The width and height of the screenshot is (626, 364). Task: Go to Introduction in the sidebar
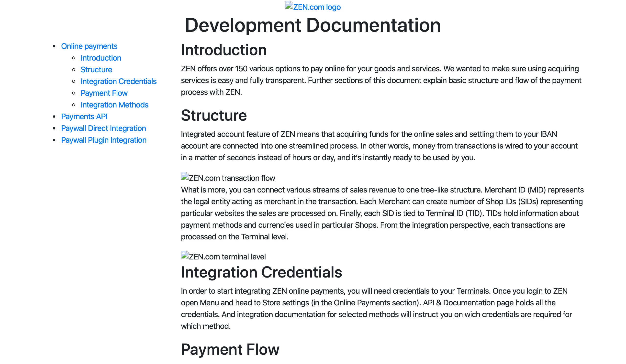tap(101, 58)
